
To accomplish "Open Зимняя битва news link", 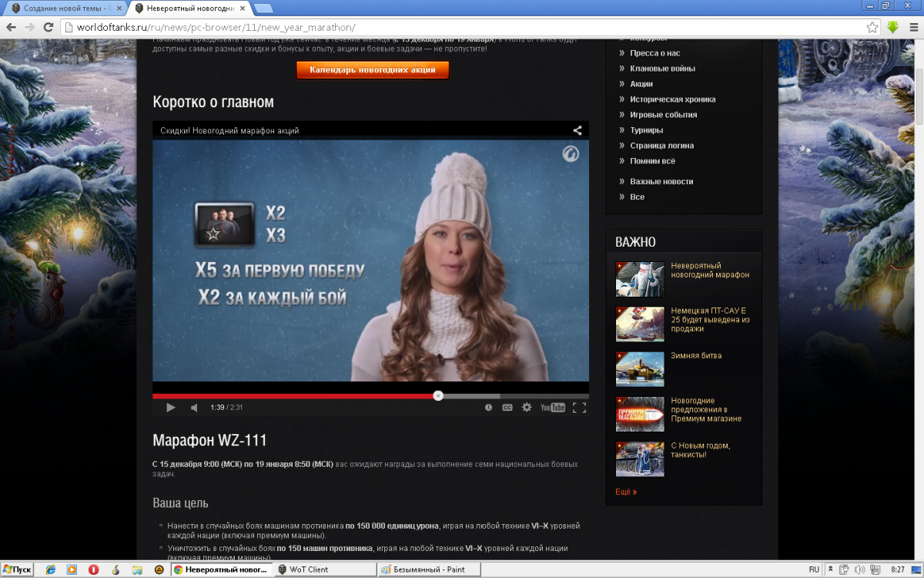I will point(696,355).
